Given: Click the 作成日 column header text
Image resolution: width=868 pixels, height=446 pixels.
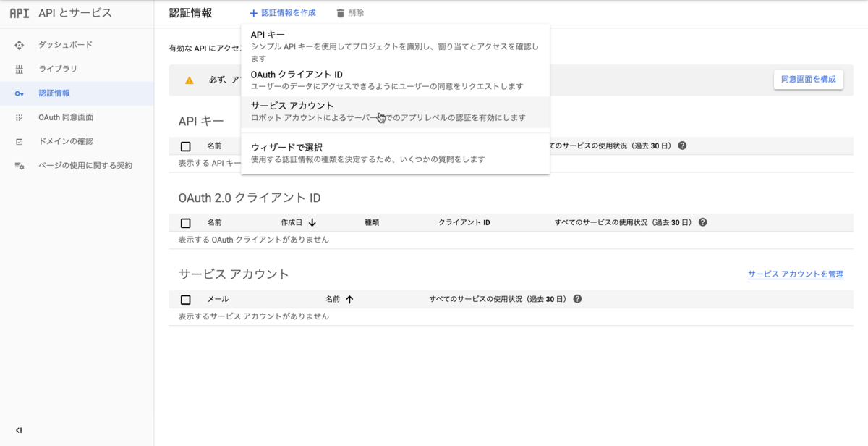Looking at the screenshot, I should [x=292, y=222].
